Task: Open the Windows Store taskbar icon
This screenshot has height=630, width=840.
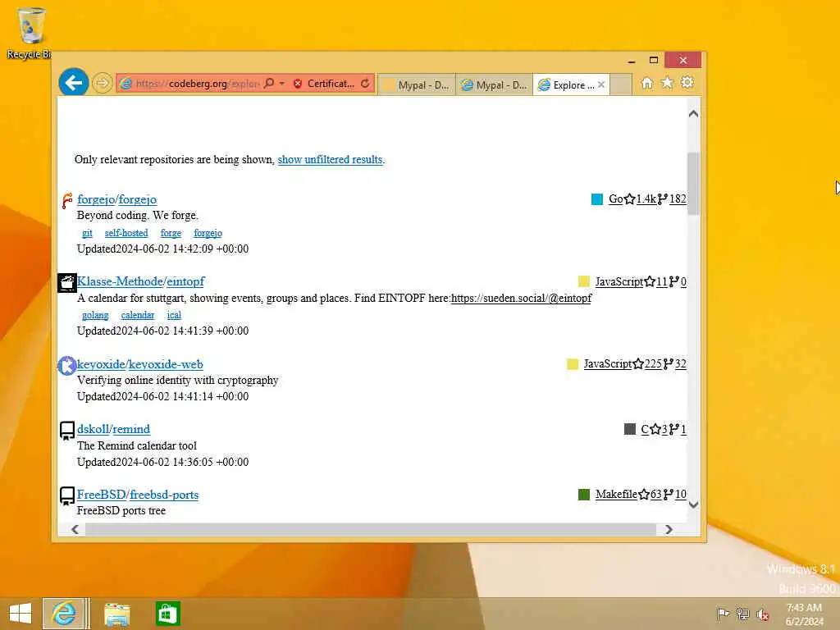Action: pyautogui.click(x=167, y=614)
